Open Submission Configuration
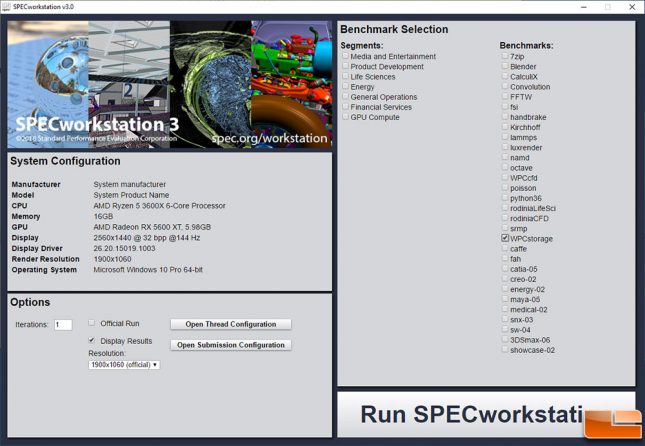This screenshot has width=645, height=446. coord(231,345)
